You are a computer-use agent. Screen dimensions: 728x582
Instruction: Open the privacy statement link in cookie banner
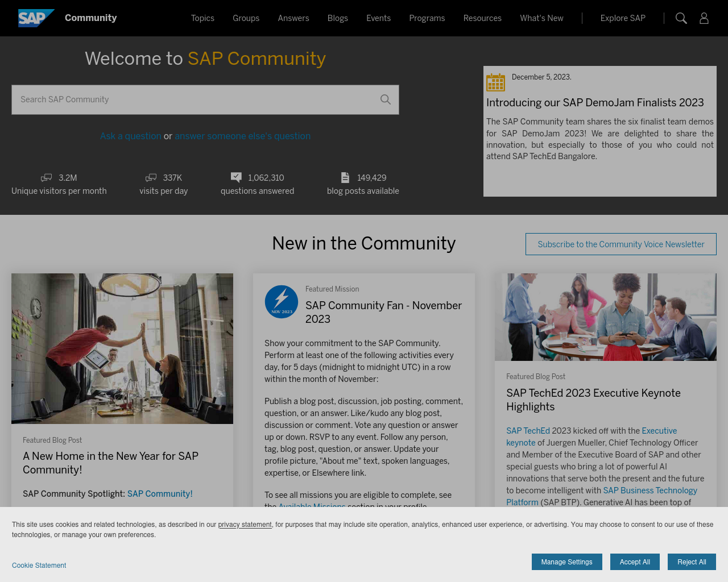click(x=245, y=525)
